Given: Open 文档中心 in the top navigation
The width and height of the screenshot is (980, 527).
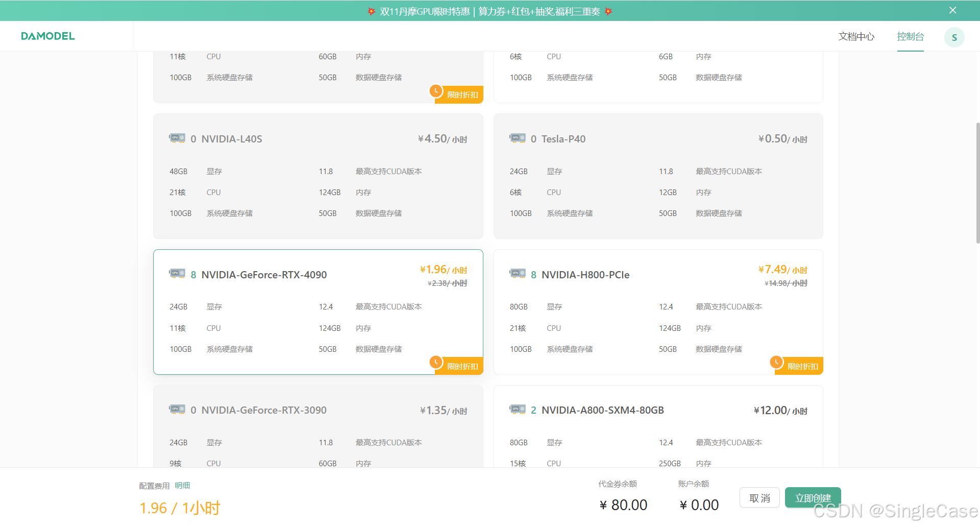Looking at the screenshot, I should click(x=856, y=37).
